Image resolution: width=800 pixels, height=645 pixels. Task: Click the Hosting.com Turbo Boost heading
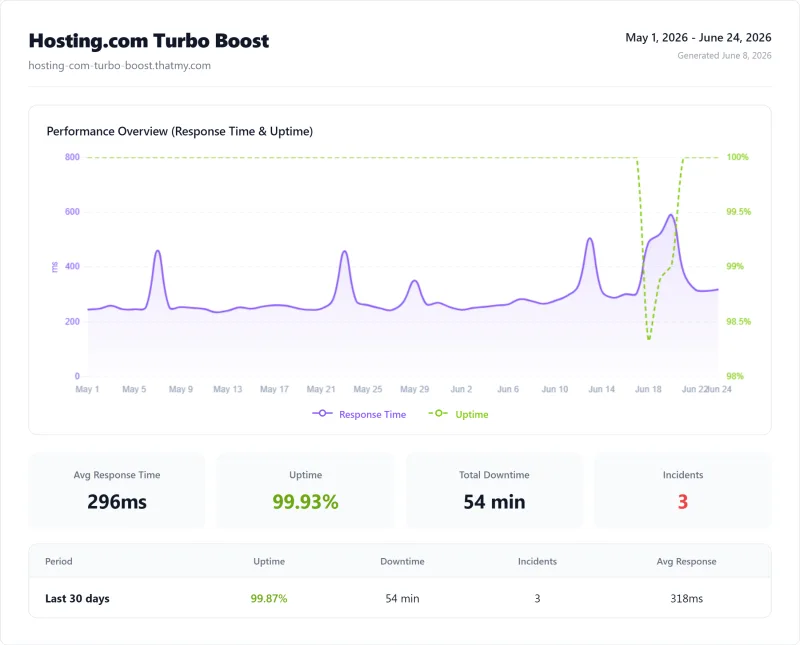148,41
